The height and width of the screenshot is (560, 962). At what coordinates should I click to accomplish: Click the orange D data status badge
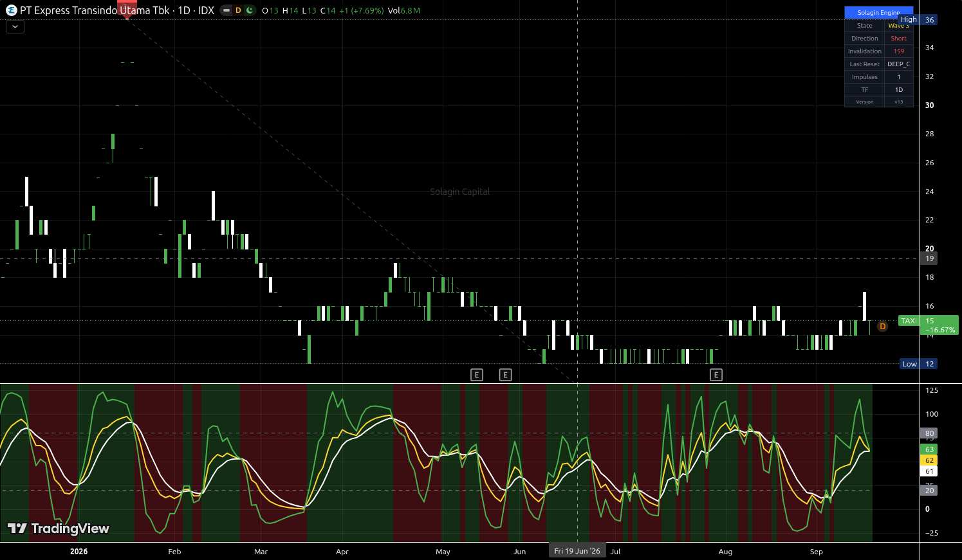click(x=238, y=10)
